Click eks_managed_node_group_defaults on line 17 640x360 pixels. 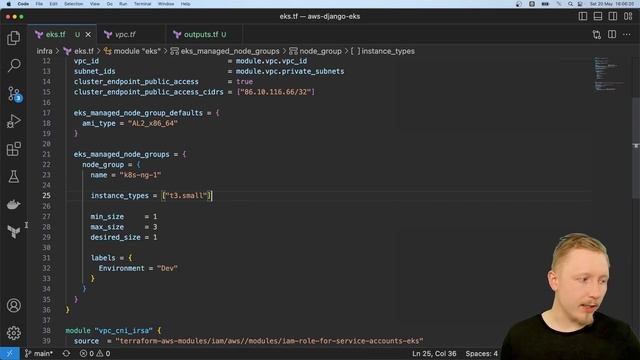[138, 113]
